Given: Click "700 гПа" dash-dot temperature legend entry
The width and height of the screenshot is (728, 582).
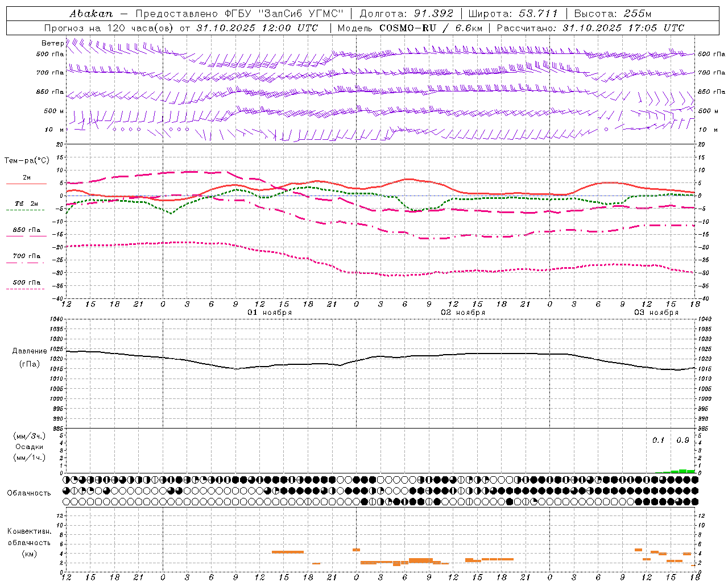Looking at the screenshot, I should [x=27, y=256].
